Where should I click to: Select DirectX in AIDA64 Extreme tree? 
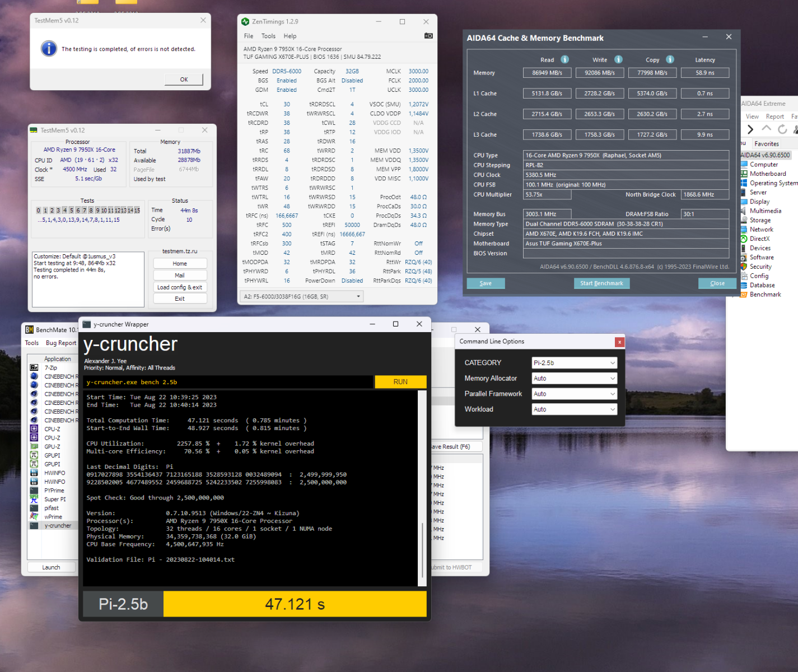point(759,239)
